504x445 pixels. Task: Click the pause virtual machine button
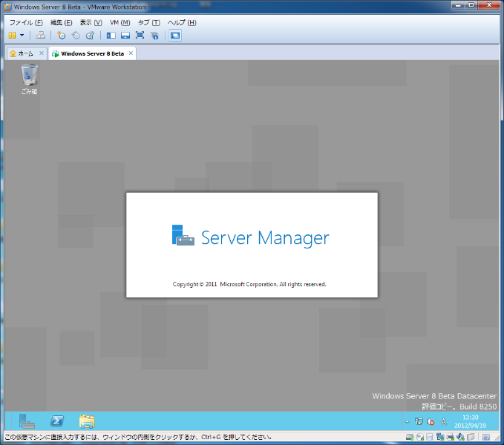click(12, 35)
